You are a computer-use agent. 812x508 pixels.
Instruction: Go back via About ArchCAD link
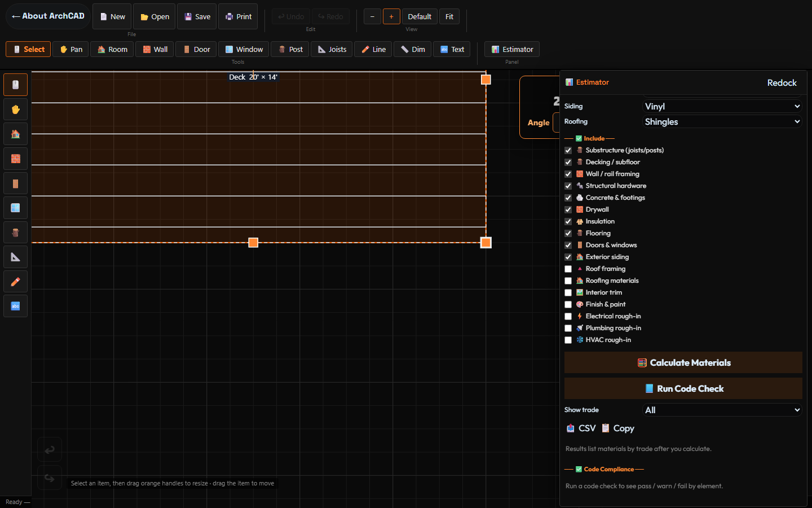pyautogui.click(x=48, y=16)
